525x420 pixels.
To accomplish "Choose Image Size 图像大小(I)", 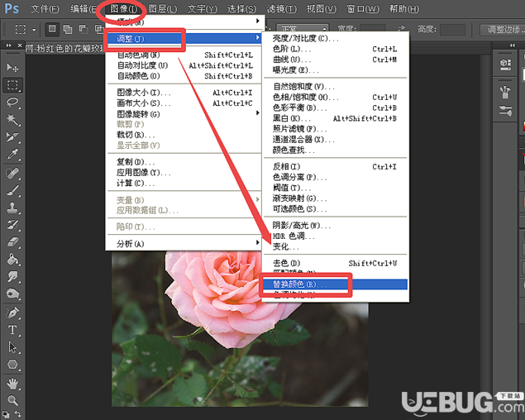I will click(x=184, y=93).
